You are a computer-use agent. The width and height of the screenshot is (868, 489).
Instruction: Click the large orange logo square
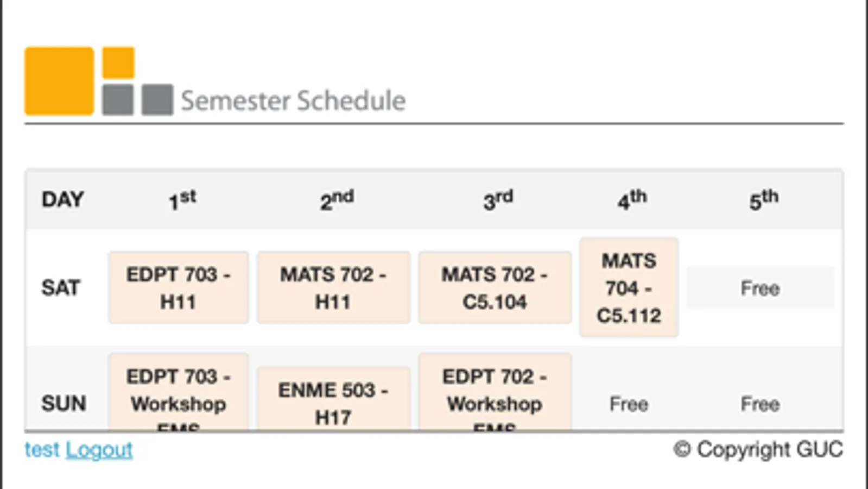(59, 81)
